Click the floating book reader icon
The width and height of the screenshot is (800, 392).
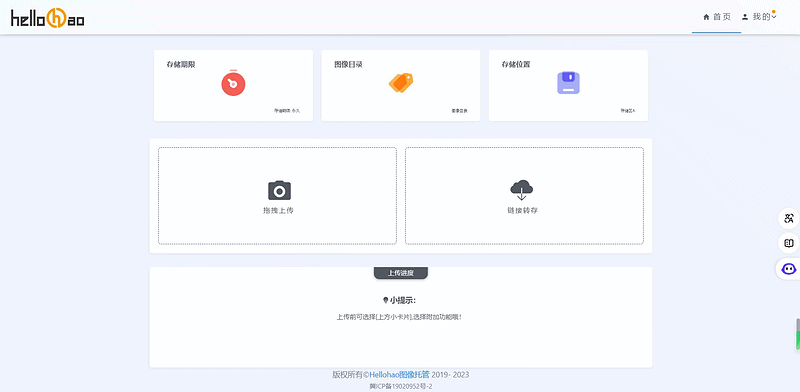pyautogui.click(x=789, y=243)
